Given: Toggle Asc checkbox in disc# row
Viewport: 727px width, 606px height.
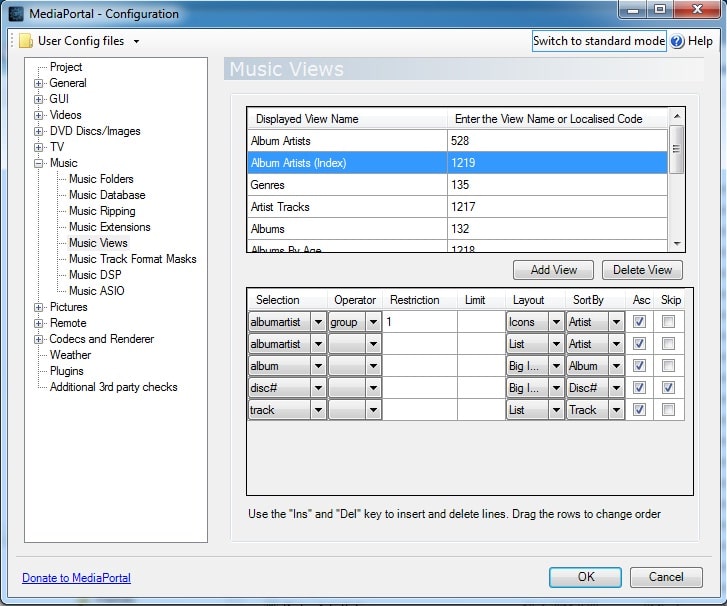Looking at the screenshot, I should [x=639, y=387].
